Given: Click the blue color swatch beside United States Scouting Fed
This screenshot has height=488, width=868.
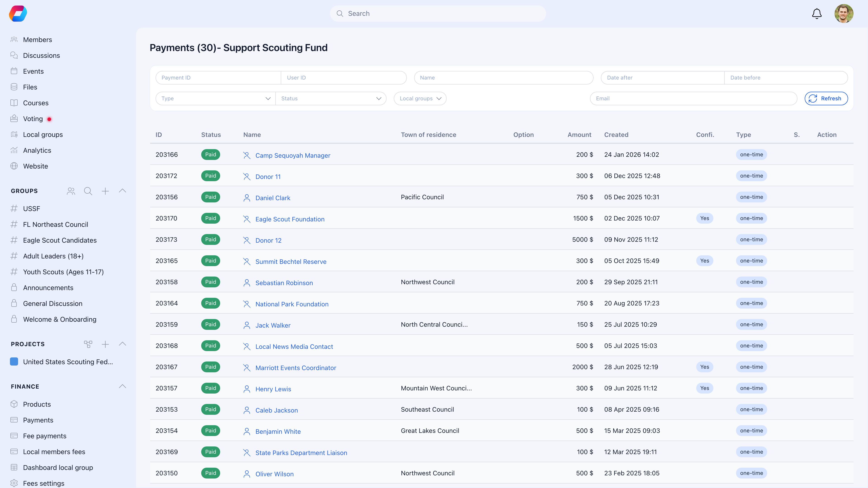Looking at the screenshot, I should pyautogui.click(x=14, y=362).
